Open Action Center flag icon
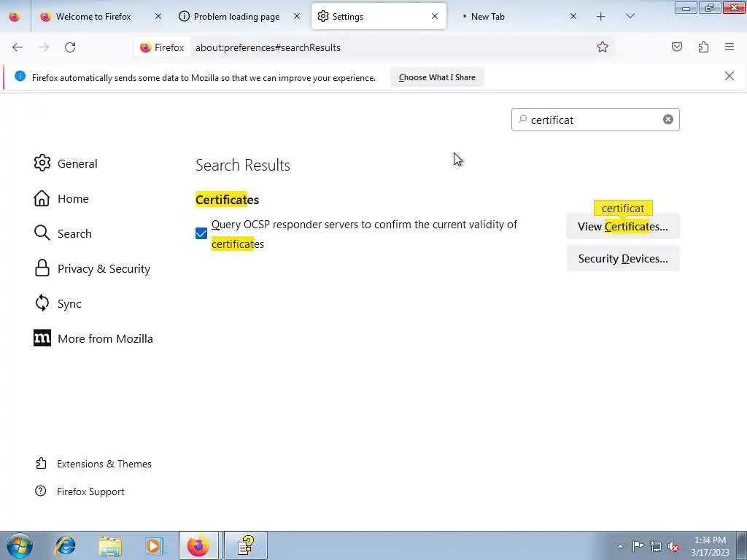 pos(638,545)
